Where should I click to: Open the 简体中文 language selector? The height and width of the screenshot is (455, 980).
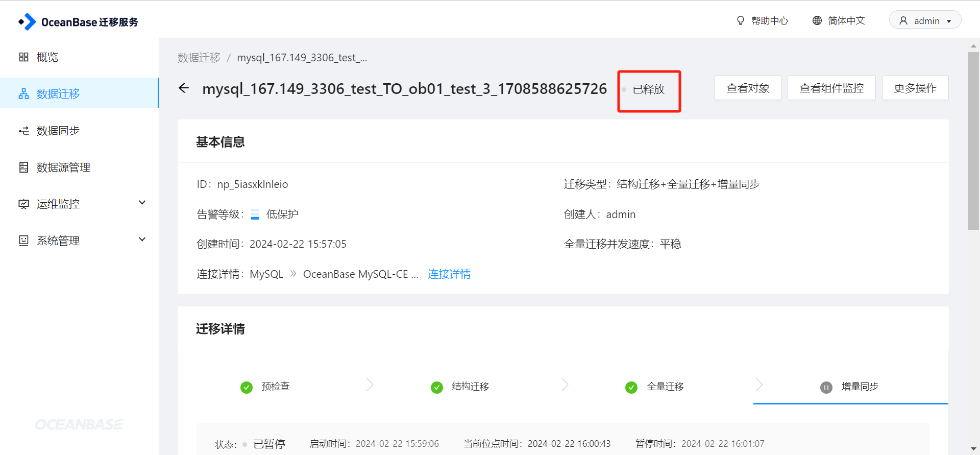pos(839,20)
